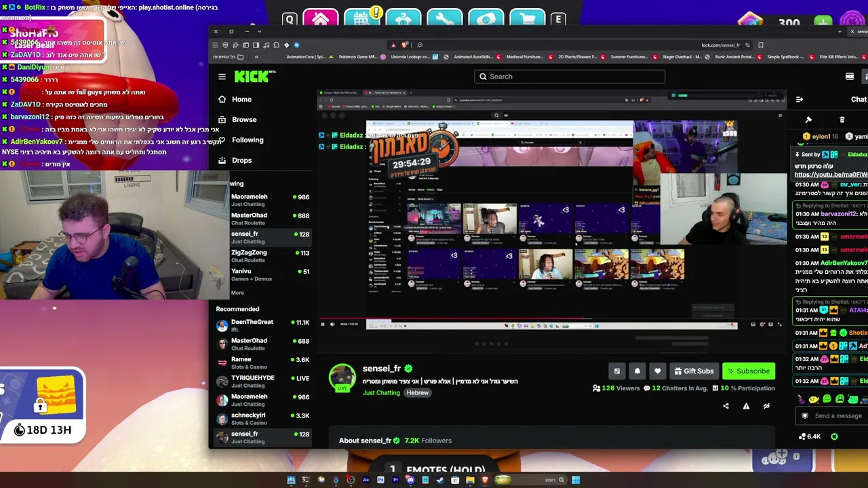Image resolution: width=868 pixels, height=488 pixels.
Task: Click the YouTube link in pinned message
Action: tap(831, 175)
